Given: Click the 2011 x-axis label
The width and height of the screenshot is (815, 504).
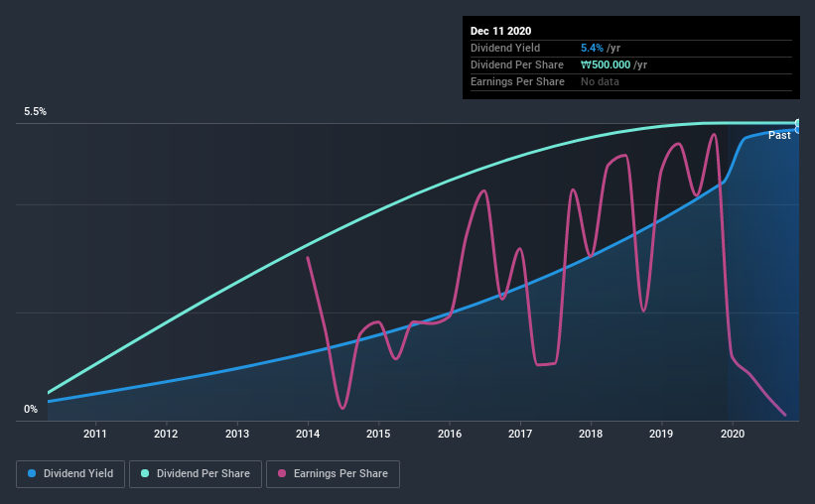Looking at the screenshot, I should 95,434.
